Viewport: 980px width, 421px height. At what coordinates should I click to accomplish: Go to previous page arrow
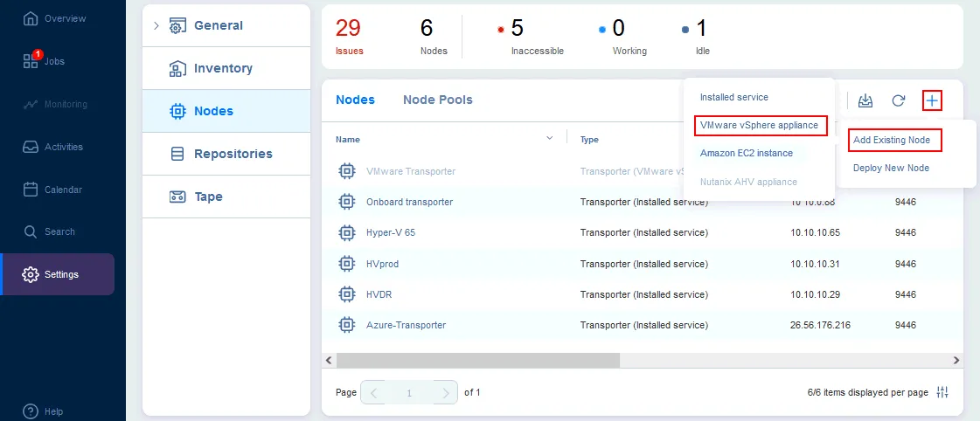tap(373, 392)
